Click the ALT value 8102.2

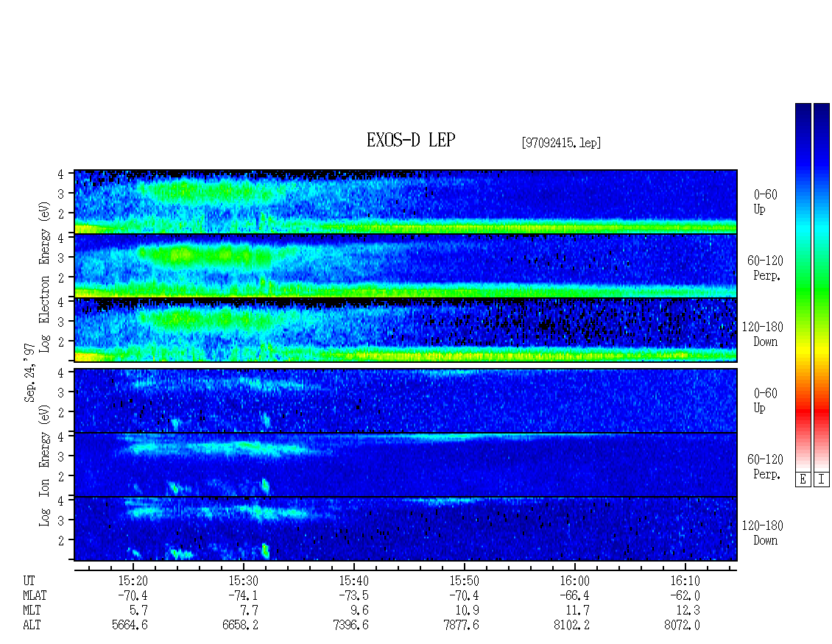click(571, 626)
